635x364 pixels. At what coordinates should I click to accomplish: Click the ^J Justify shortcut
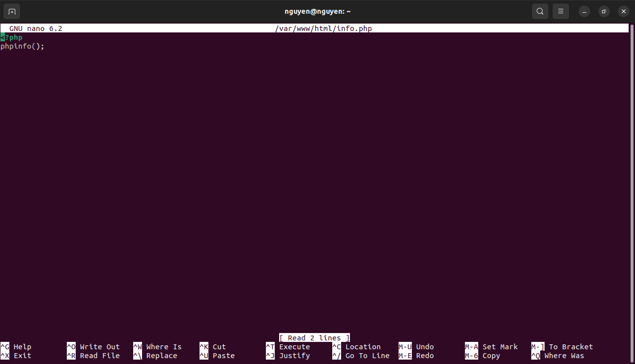[288, 356]
